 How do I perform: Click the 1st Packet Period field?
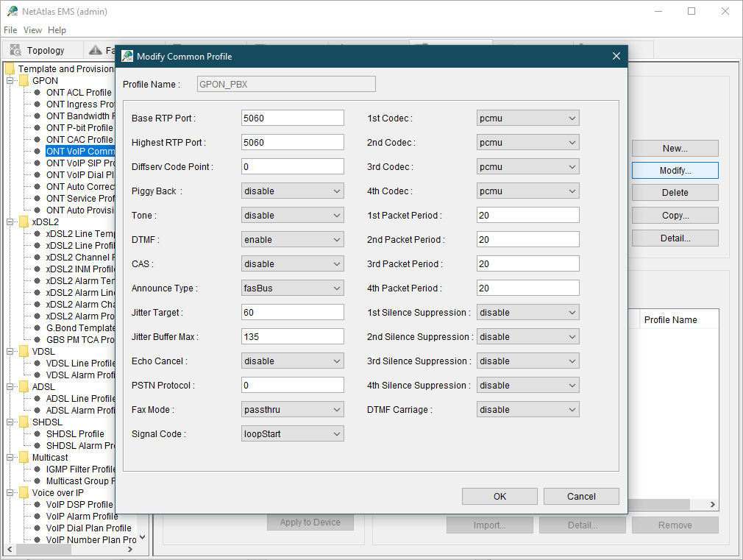[x=528, y=216]
